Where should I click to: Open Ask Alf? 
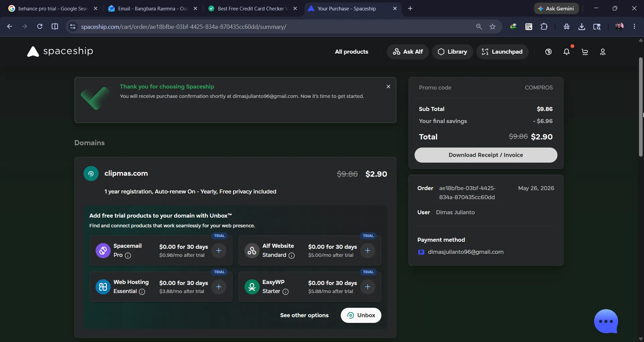(408, 52)
